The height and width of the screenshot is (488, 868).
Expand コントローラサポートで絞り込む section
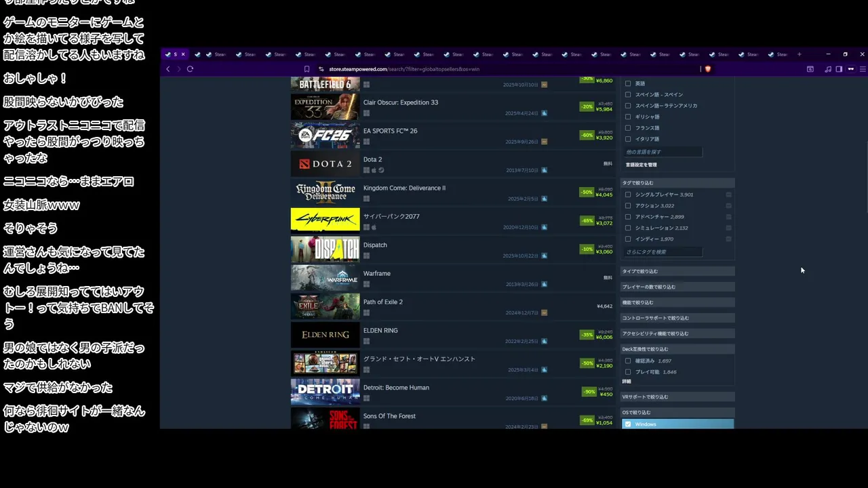click(x=677, y=318)
